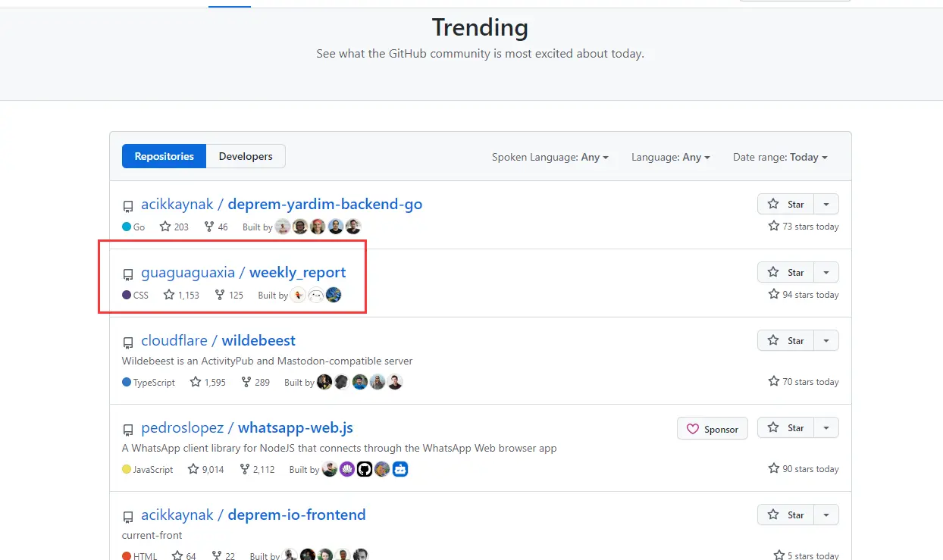Image resolution: width=943 pixels, height=560 pixels.
Task: View 203 stargazers of deprem-yardim-backend-go
Action: (174, 227)
